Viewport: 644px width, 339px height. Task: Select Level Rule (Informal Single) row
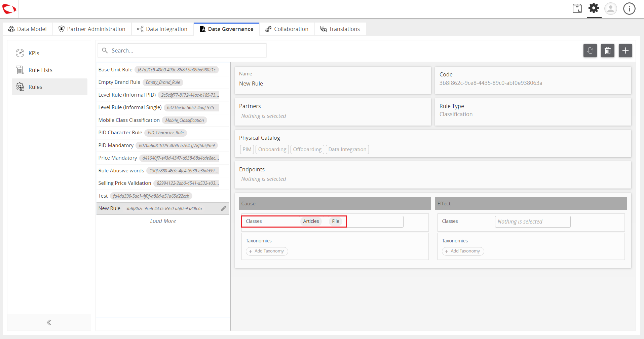[x=163, y=107]
